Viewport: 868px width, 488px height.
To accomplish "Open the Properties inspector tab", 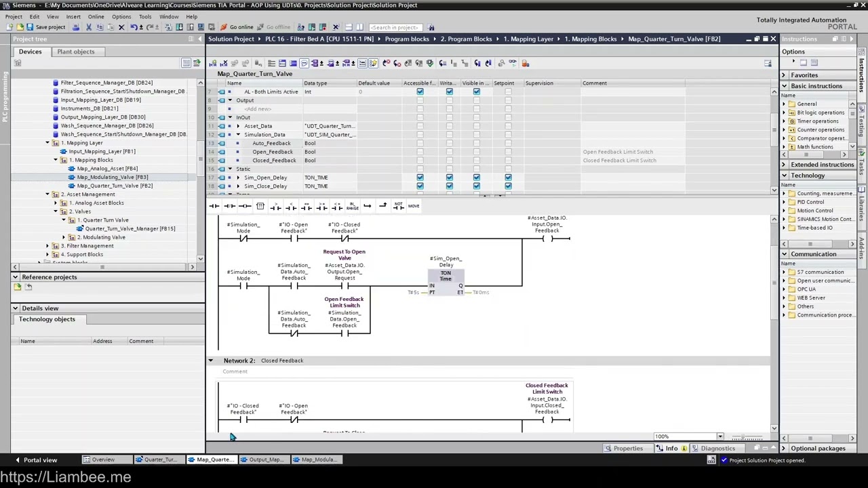I will coord(628,449).
